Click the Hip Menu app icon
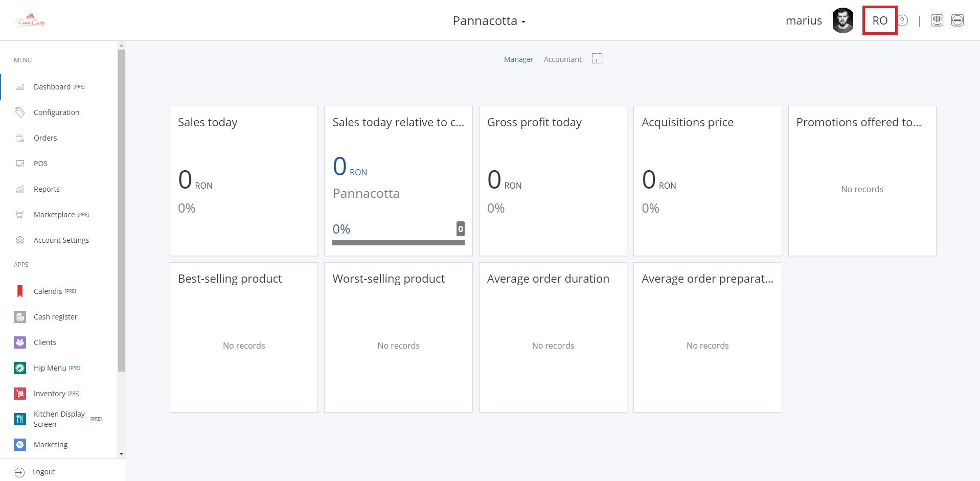Image resolution: width=980 pixels, height=481 pixels. tap(20, 368)
